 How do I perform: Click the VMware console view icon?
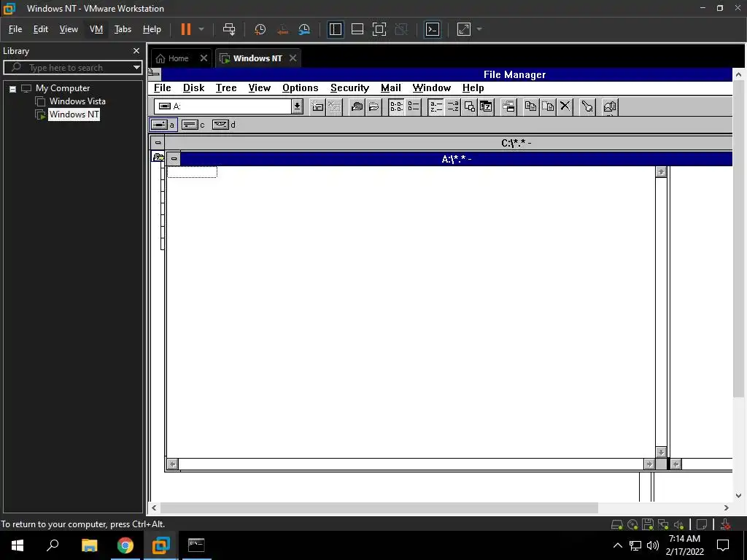pos(433,29)
